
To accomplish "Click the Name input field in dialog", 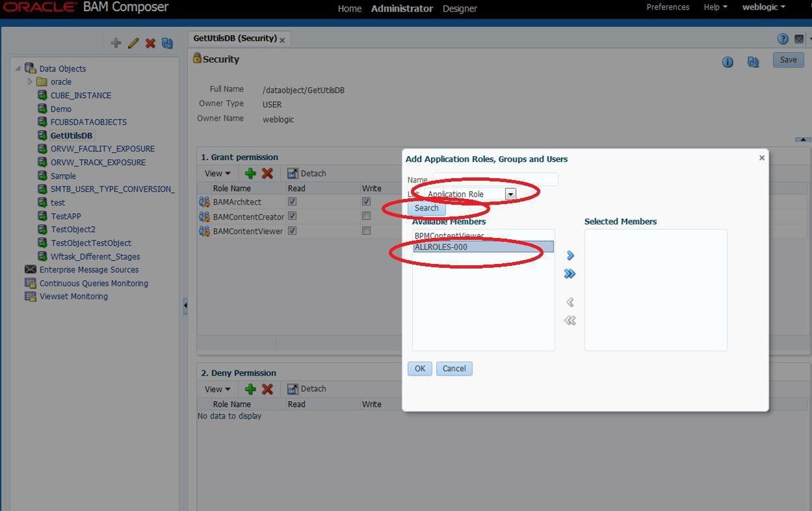I will tap(495, 179).
